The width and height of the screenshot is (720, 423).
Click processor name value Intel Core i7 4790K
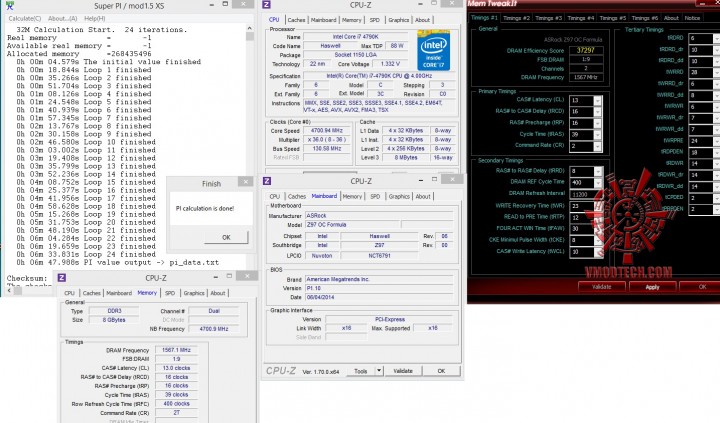[x=355, y=37]
